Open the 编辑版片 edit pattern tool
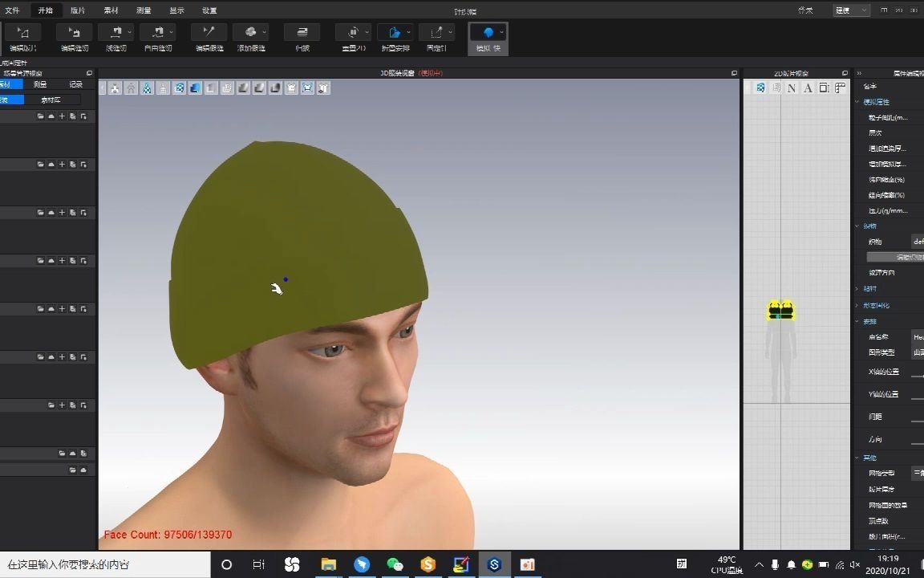The height and width of the screenshot is (578, 924). (x=22, y=31)
